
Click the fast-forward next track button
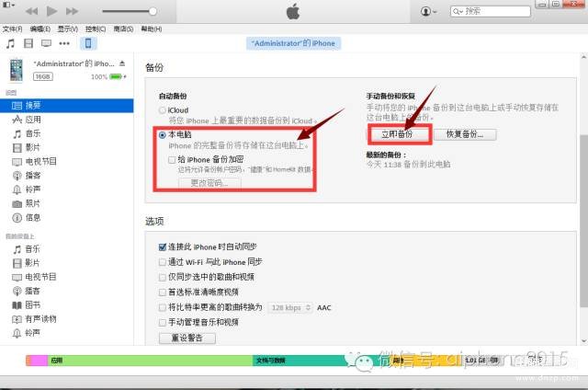[72, 11]
